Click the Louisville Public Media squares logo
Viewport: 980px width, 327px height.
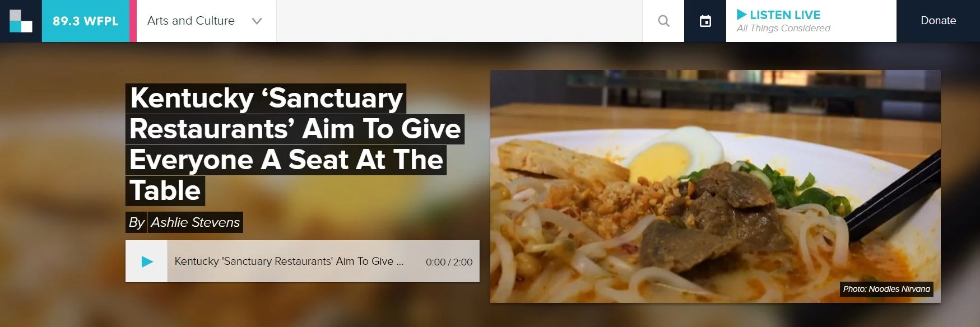coord(21,21)
